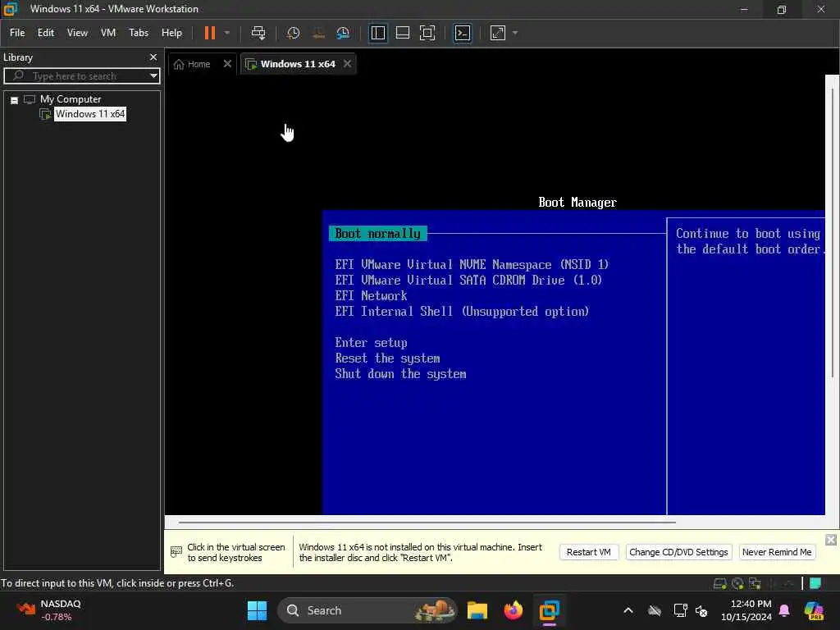This screenshot has height=630, width=840.
Task: Take a snapshot using the clock icon
Action: (293, 33)
